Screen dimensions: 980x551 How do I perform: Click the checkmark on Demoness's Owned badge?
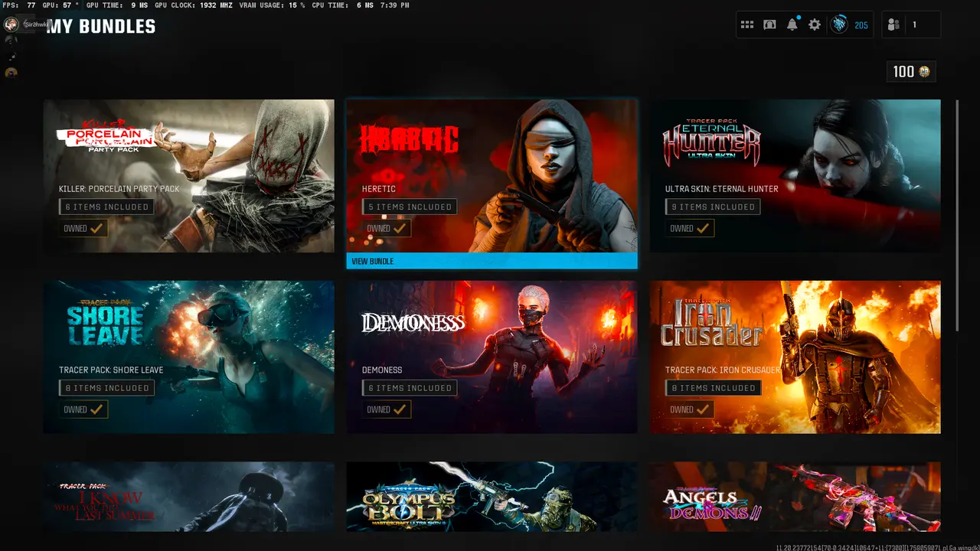pos(399,409)
